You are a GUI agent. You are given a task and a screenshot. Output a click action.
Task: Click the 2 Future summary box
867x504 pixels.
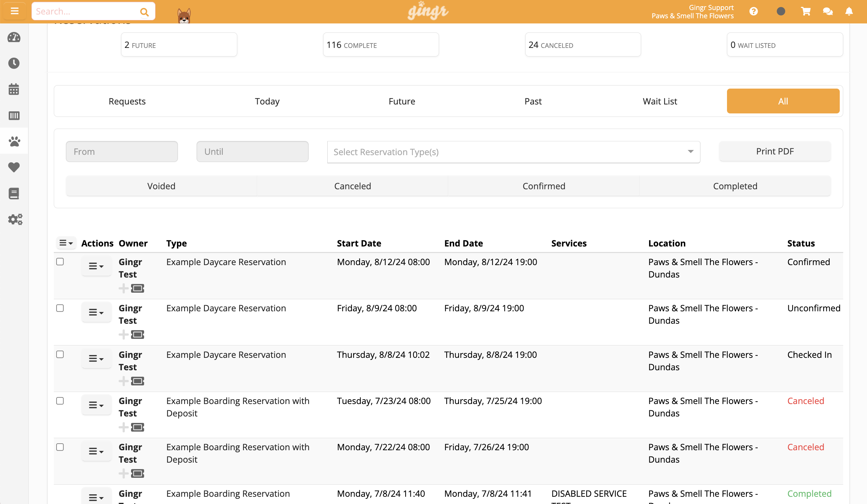[179, 44]
